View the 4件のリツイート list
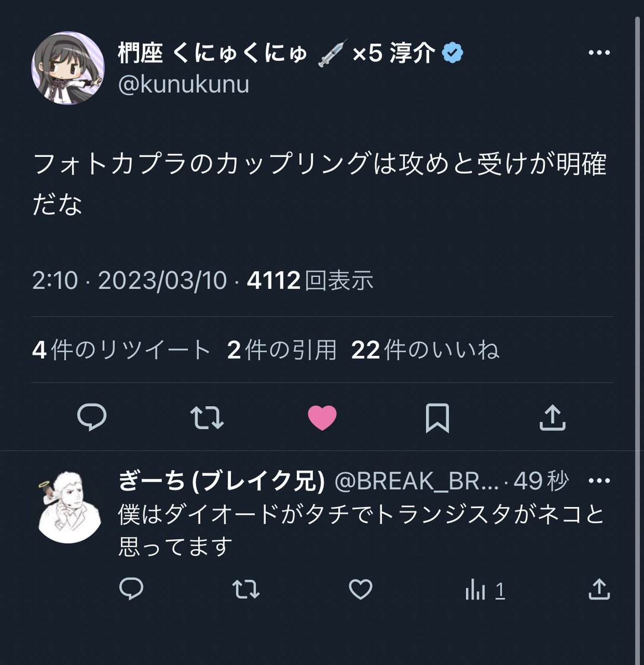Image resolution: width=644 pixels, height=665 pixels. pyautogui.click(x=121, y=350)
